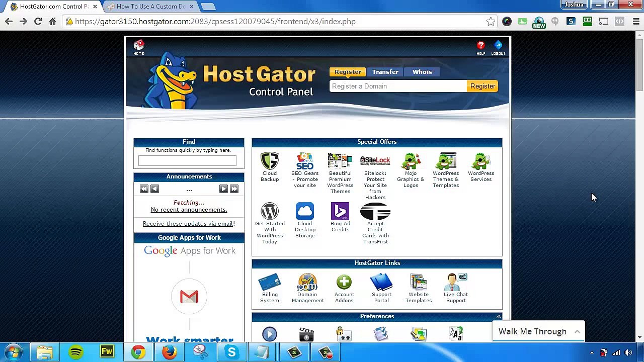Click the orange Register button
644x362 pixels.
(482, 86)
